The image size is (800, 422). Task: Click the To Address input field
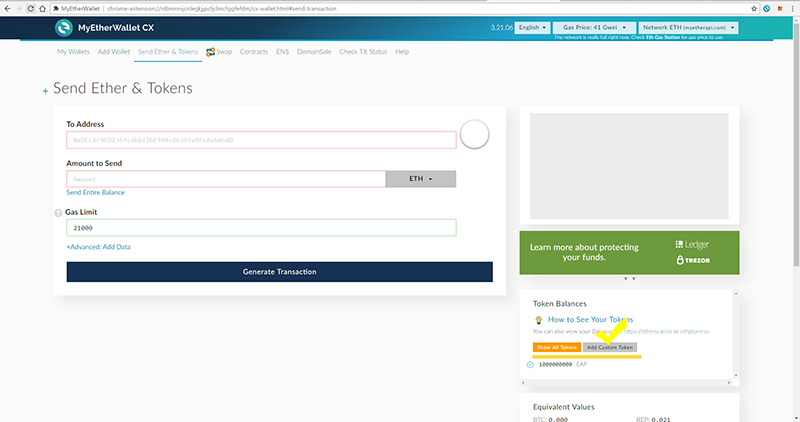[261, 140]
